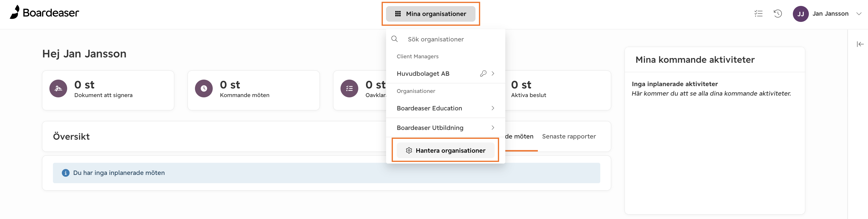Open the Aktiva beslut card

(558, 90)
